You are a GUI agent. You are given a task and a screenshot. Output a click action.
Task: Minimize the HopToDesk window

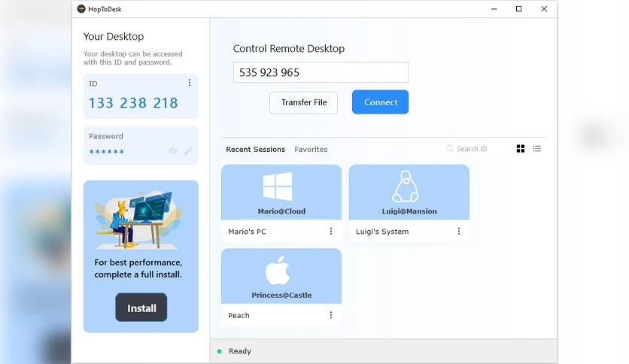[x=494, y=9]
